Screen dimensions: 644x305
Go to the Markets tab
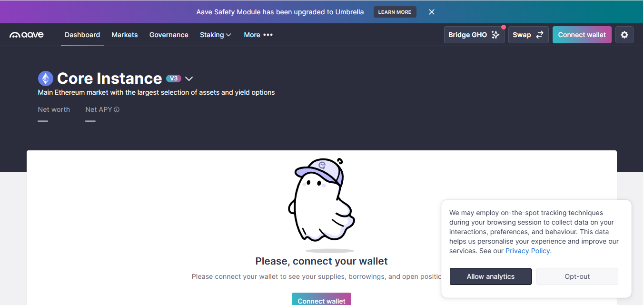(x=125, y=35)
